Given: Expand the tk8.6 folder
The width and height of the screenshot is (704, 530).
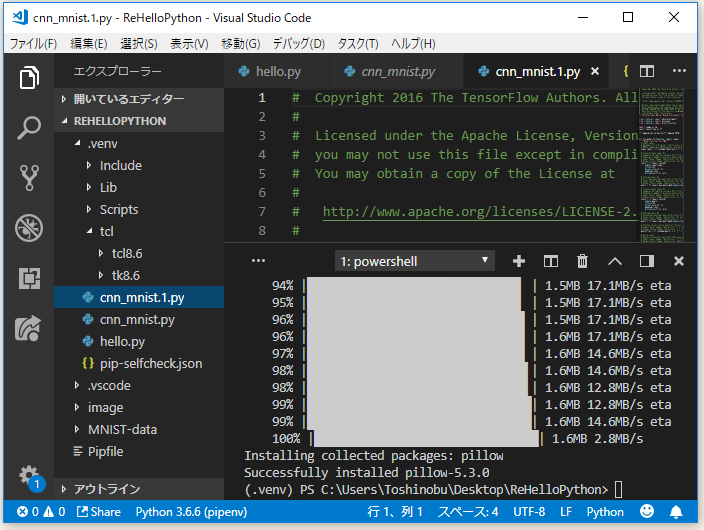Looking at the screenshot, I should point(139,275).
